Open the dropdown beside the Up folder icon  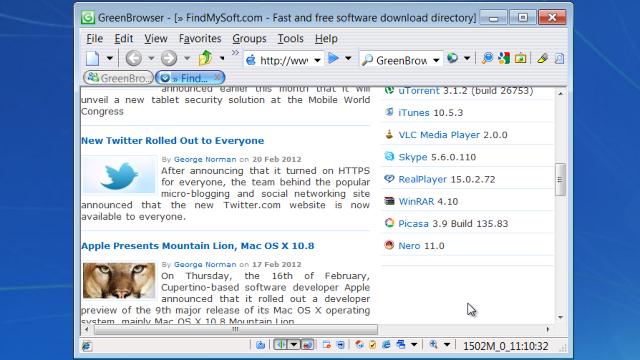222,59
